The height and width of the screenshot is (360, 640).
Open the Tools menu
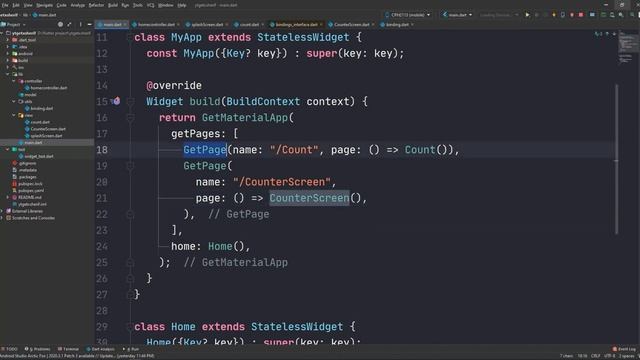(138, 5)
